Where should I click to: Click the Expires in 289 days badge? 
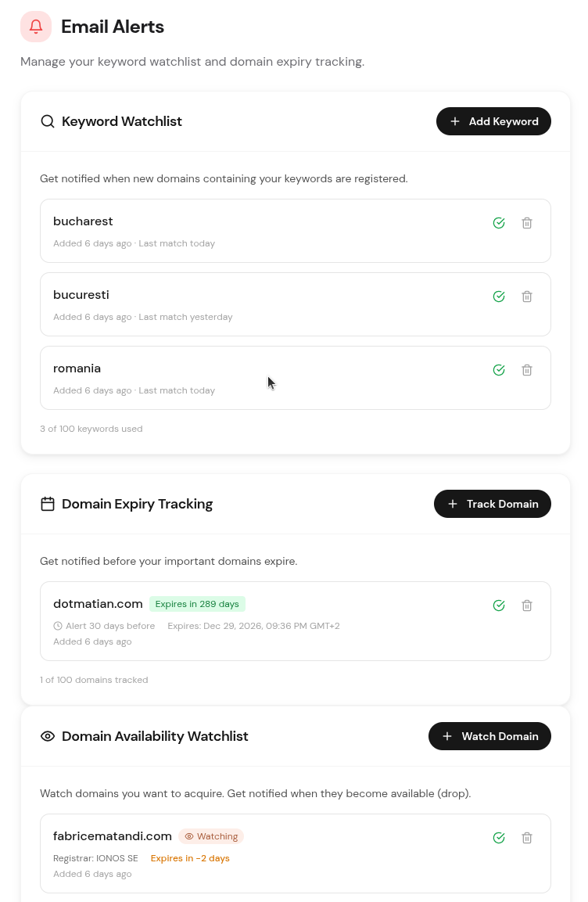[x=197, y=603]
